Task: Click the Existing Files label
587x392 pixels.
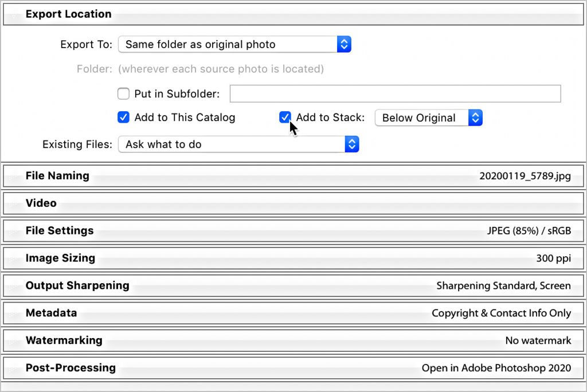Action: point(77,144)
